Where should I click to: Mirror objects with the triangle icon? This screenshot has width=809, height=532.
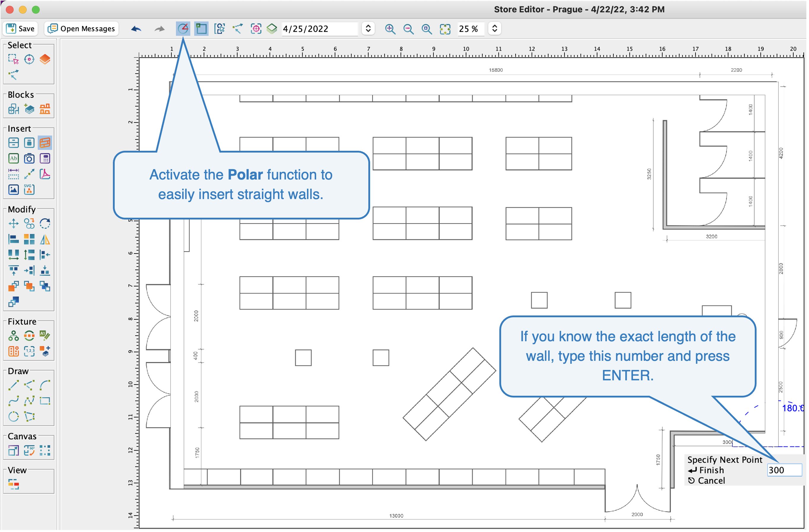pyautogui.click(x=45, y=240)
